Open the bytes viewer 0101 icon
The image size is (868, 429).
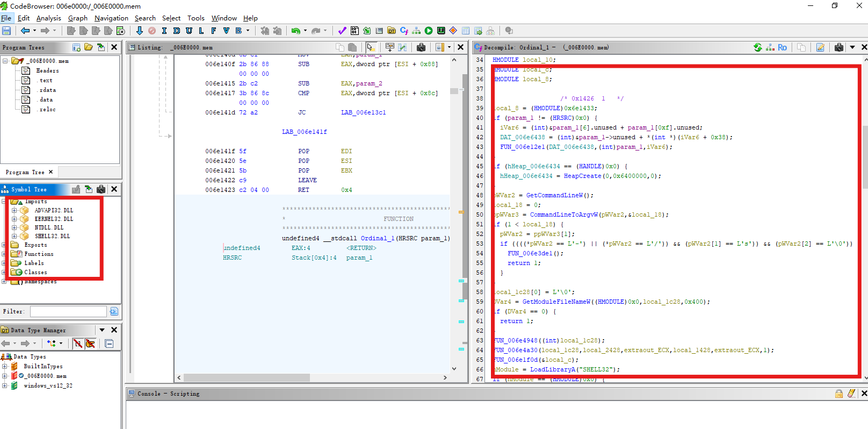point(355,31)
